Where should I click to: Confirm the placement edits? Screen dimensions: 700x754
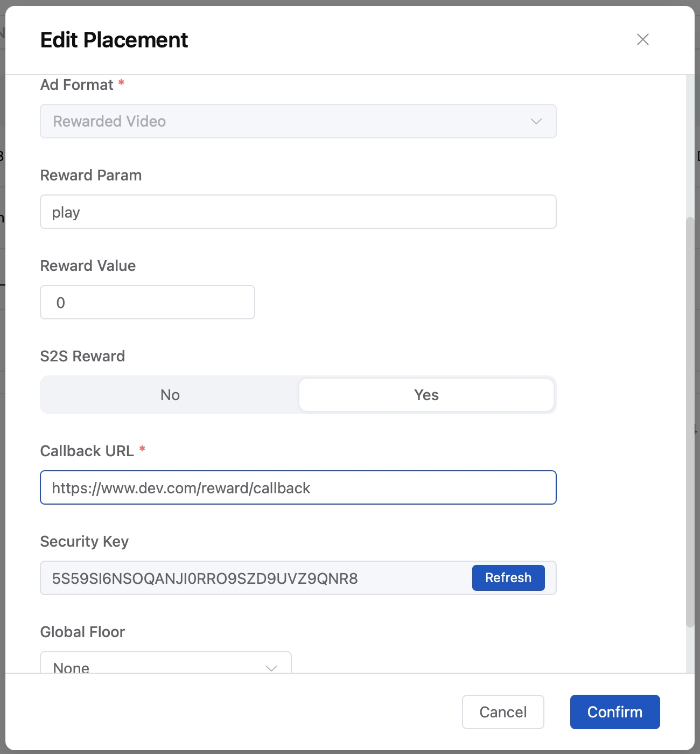[614, 711]
